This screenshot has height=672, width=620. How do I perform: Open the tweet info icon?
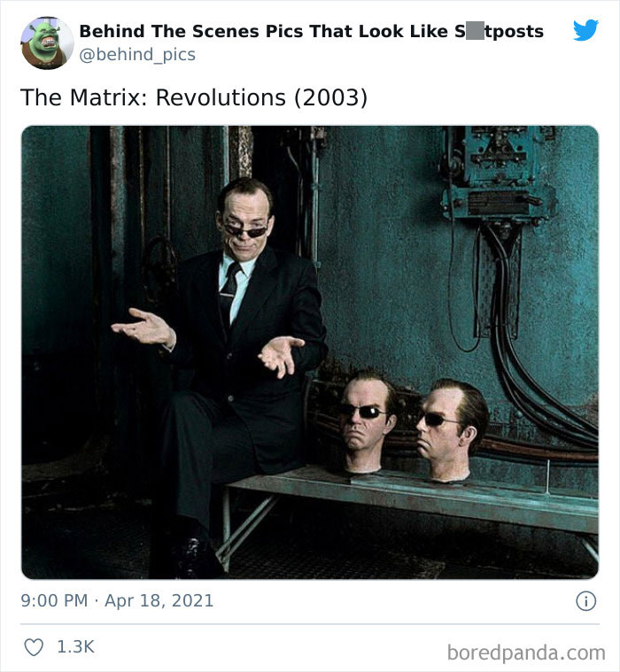[585, 601]
